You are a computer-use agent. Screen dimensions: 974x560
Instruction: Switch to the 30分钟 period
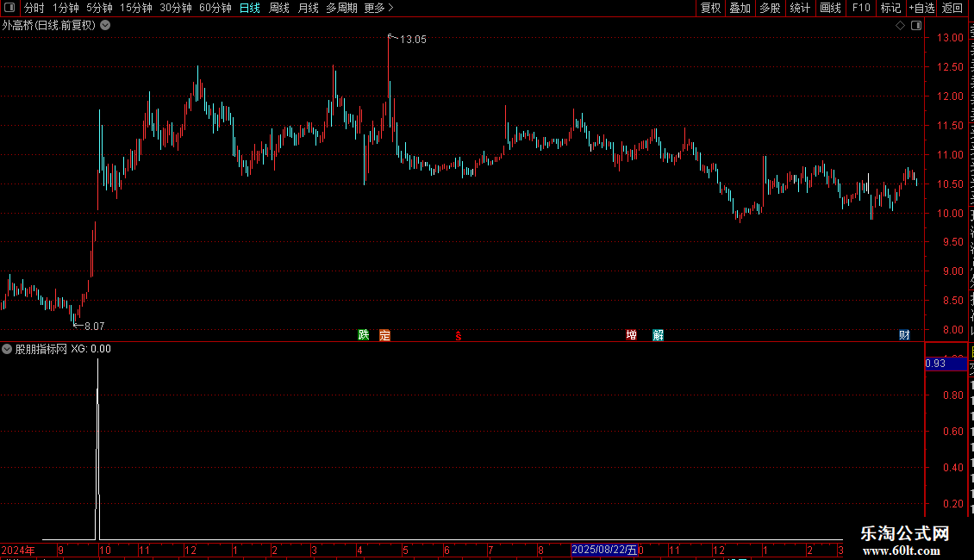[176, 8]
